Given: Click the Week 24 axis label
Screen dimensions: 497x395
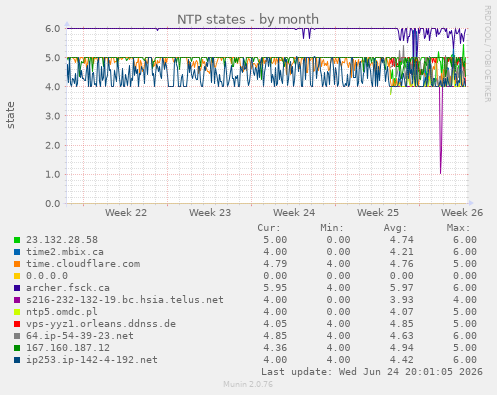Looking at the screenshot, I should [294, 213].
